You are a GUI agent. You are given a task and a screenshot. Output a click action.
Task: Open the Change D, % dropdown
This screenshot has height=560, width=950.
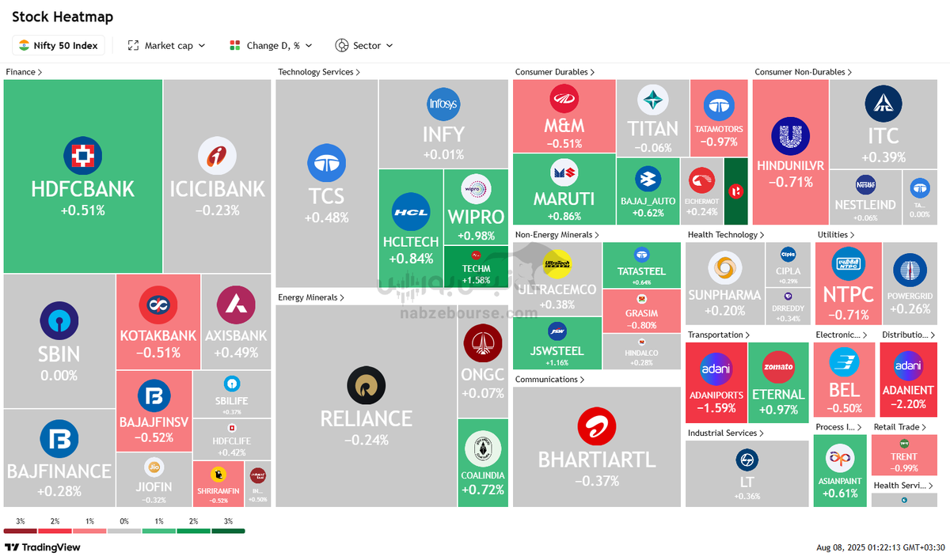(271, 46)
